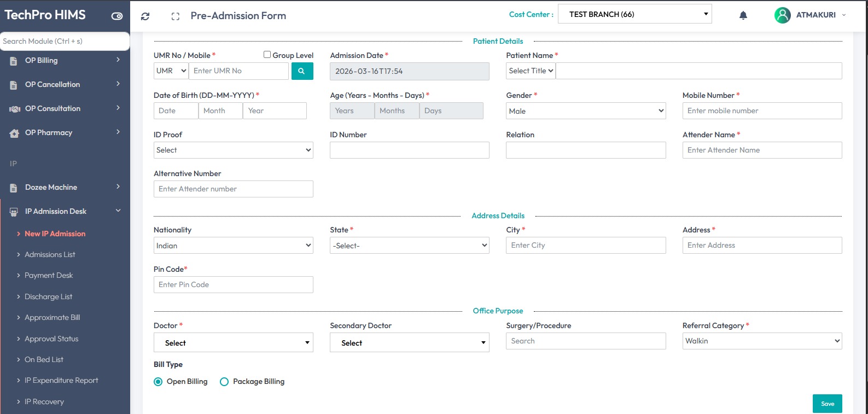Image resolution: width=868 pixels, height=414 pixels.
Task: Select the Package Billing radio option
Action: point(224,382)
